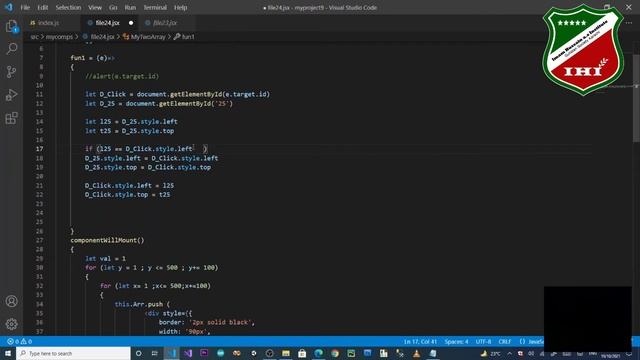Click 'Ln 17, Col 41' in status bar

tap(420, 342)
